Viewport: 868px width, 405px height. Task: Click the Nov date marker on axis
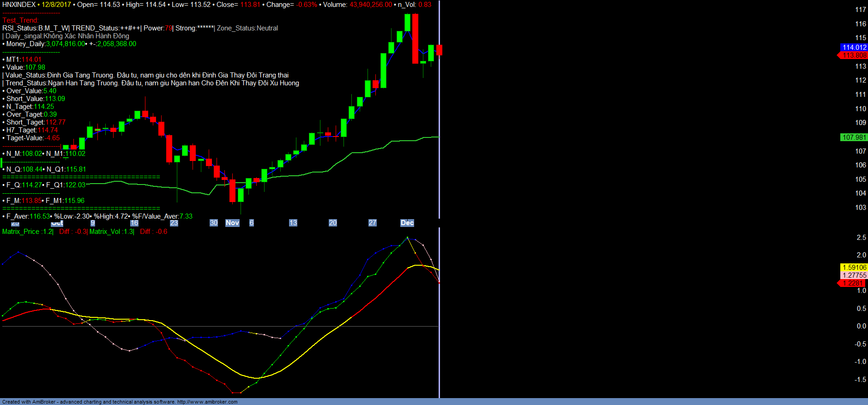pos(232,223)
